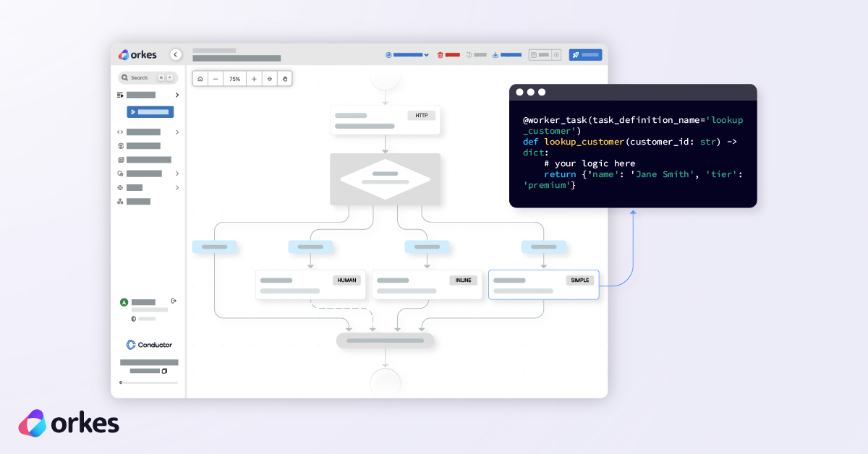Zoom out with the minus button

click(216, 78)
